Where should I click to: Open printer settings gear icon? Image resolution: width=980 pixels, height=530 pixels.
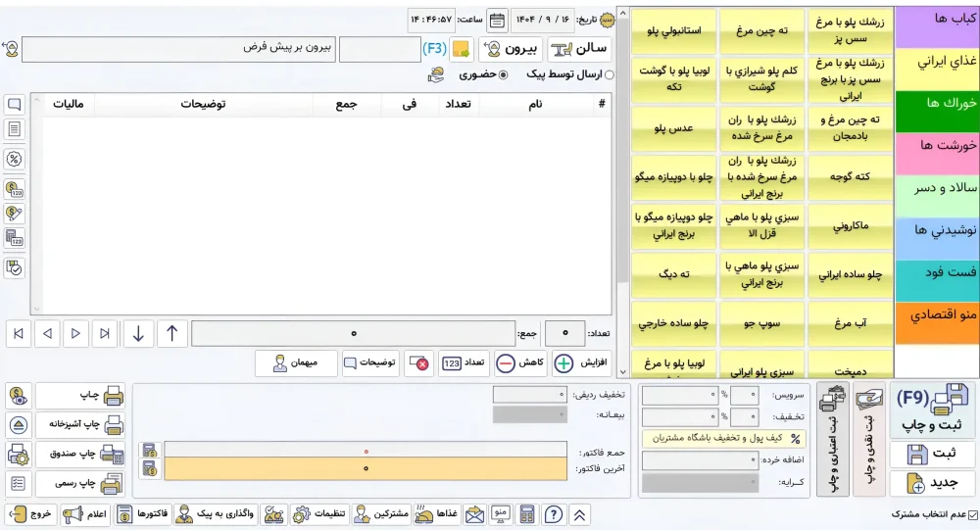click(18, 455)
